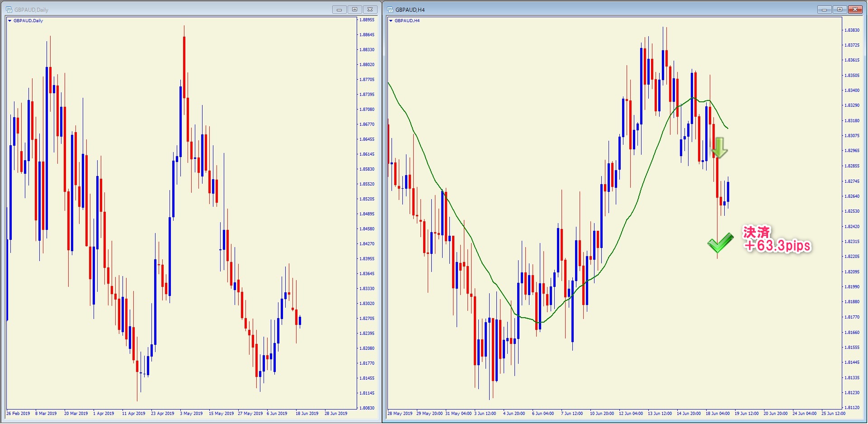Viewport: 868px width, 424px height.
Task: Click the 1.83505 price label on H4 chart
Action: tap(852, 76)
